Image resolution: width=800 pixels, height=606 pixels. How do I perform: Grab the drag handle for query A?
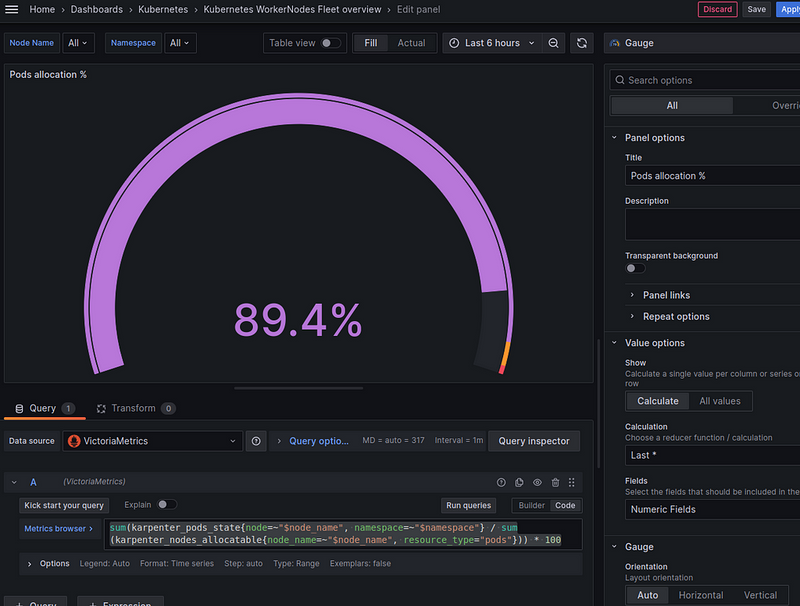572,482
